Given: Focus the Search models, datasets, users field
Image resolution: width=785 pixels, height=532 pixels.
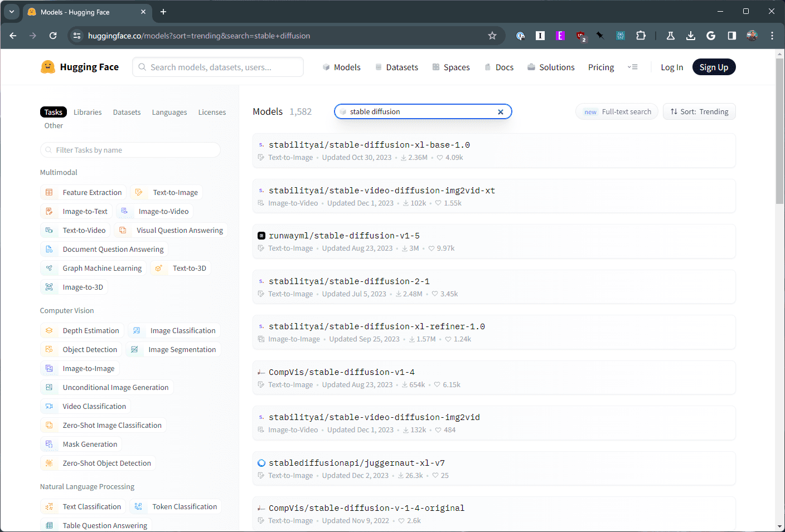Looking at the screenshot, I should tap(218, 67).
